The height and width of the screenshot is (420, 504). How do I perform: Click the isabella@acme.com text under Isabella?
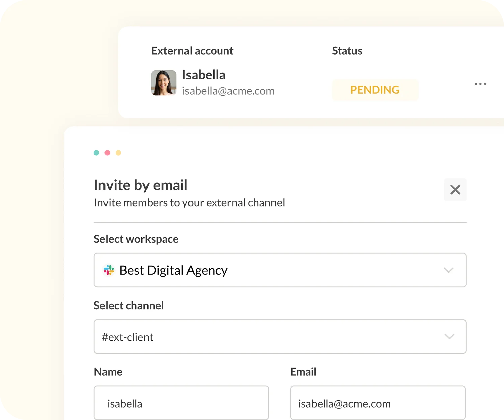tap(228, 91)
